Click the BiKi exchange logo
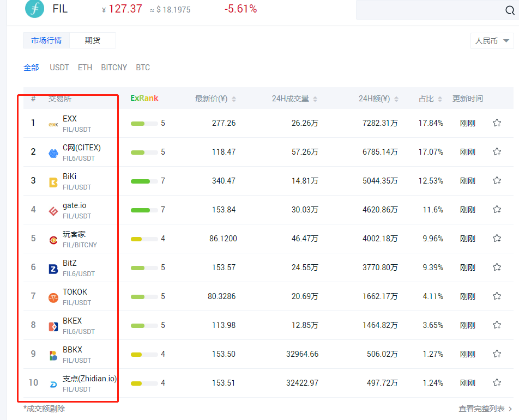This screenshot has width=519, height=420. [x=53, y=182]
